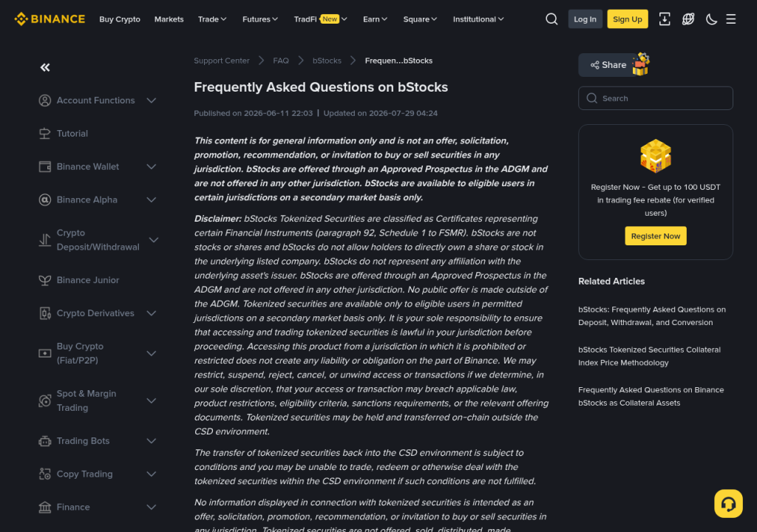The width and height of the screenshot is (757, 532).
Task: Click the Share button
Action: [608, 65]
